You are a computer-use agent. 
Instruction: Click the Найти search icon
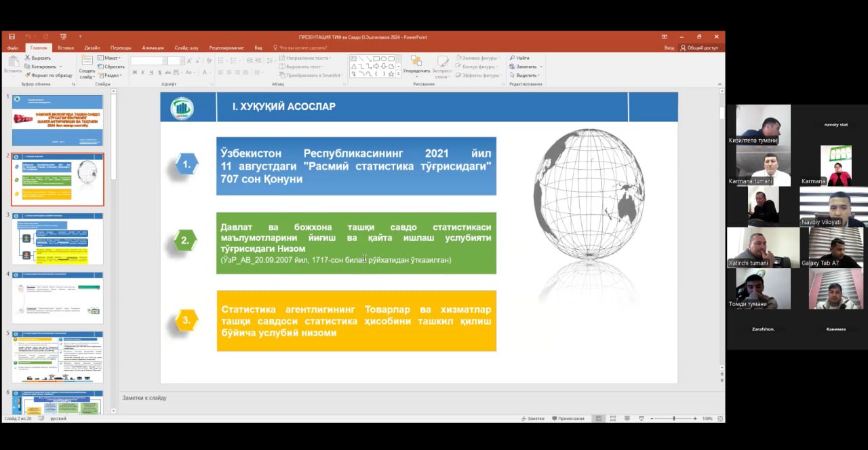point(519,58)
